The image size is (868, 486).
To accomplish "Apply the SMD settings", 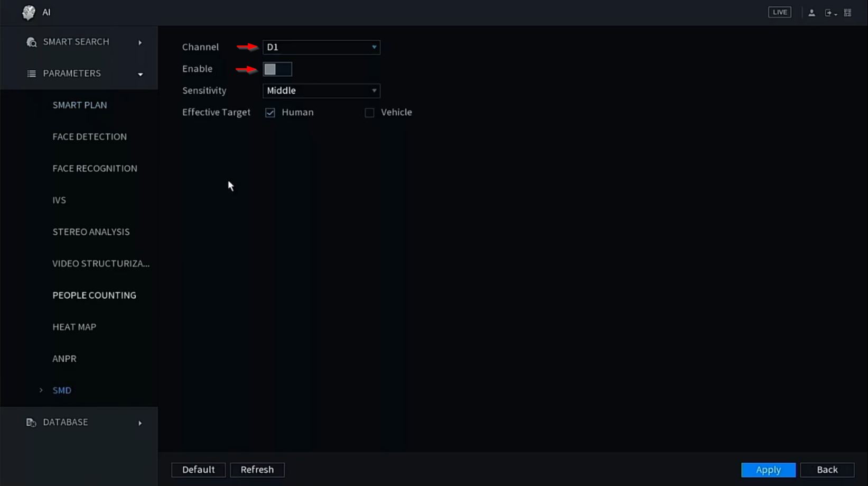I will click(x=768, y=470).
